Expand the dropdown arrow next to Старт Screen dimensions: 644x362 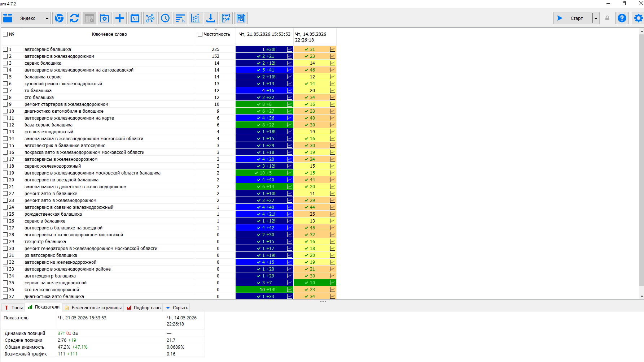click(596, 18)
